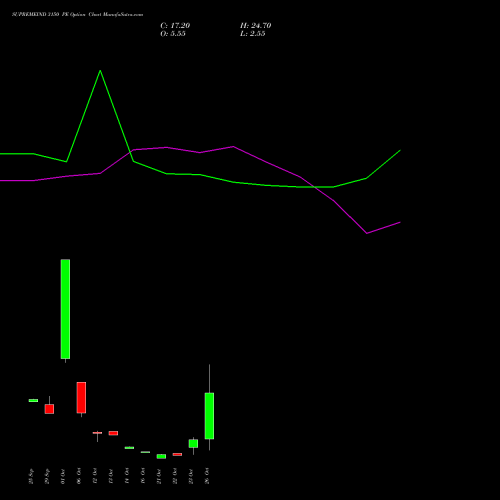Viewport: 500px width, 500px height.
Task: Click the high value H: 24.70
Action: tap(255, 26)
